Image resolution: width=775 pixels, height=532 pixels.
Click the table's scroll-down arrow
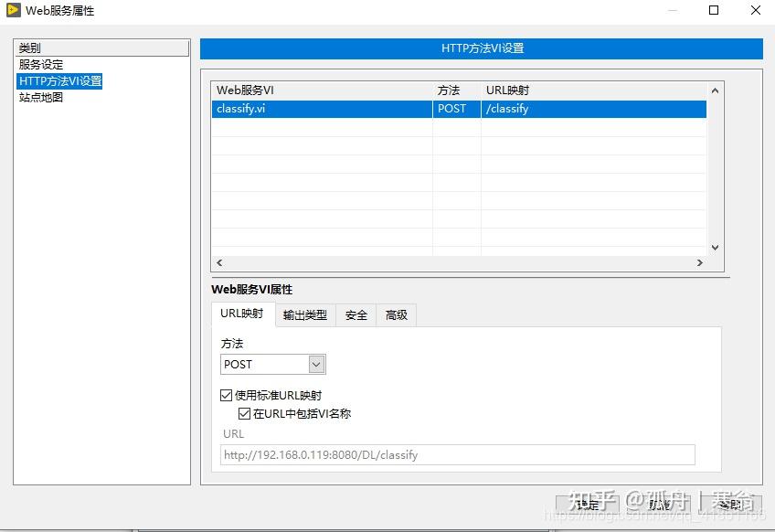pyautogui.click(x=716, y=247)
